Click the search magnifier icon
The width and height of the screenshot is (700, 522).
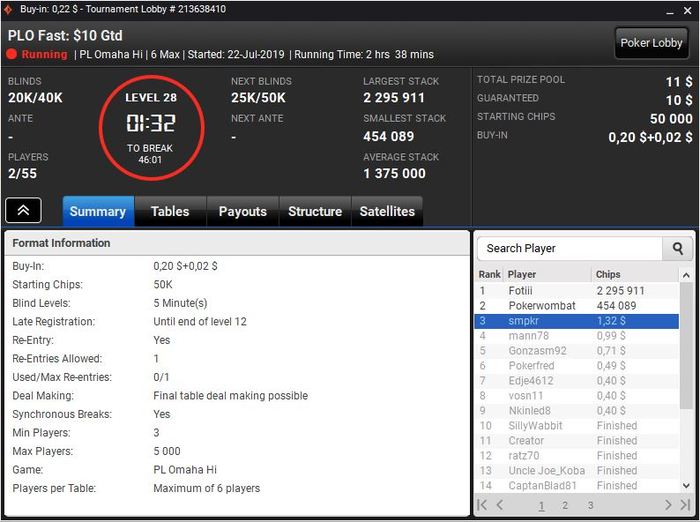(x=677, y=248)
